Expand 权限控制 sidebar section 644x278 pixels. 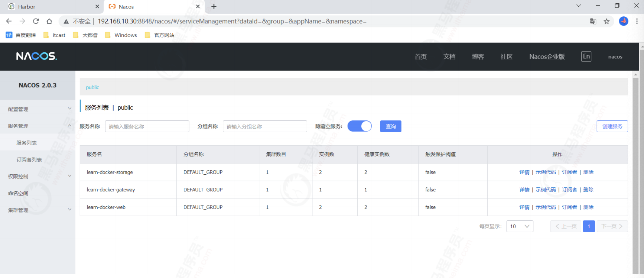coord(38,176)
